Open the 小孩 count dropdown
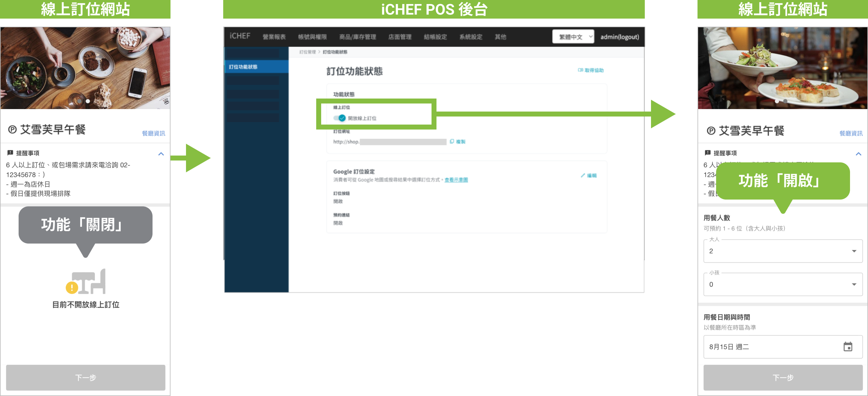Viewport: 868px width, 396px height. click(x=783, y=284)
